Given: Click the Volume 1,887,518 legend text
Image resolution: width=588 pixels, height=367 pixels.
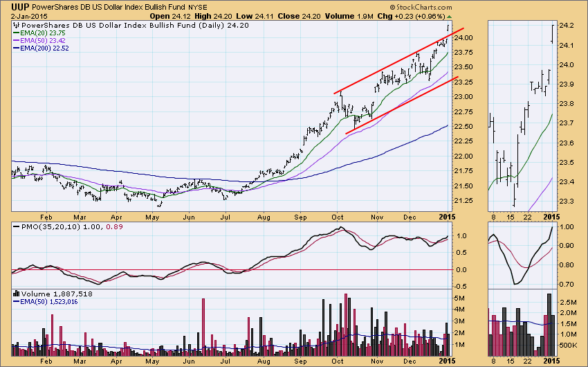Looking at the screenshot, I should pyautogui.click(x=57, y=294).
